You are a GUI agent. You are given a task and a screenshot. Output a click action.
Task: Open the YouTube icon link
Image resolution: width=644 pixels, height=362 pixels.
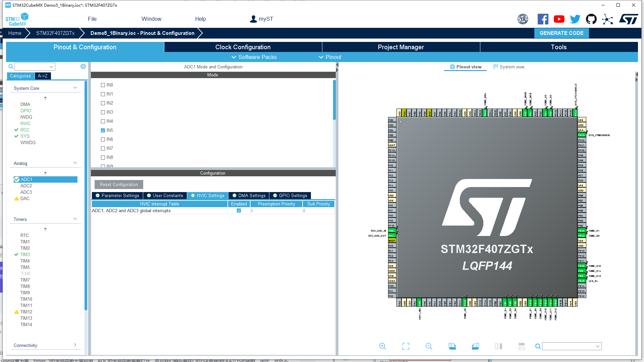point(559,19)
